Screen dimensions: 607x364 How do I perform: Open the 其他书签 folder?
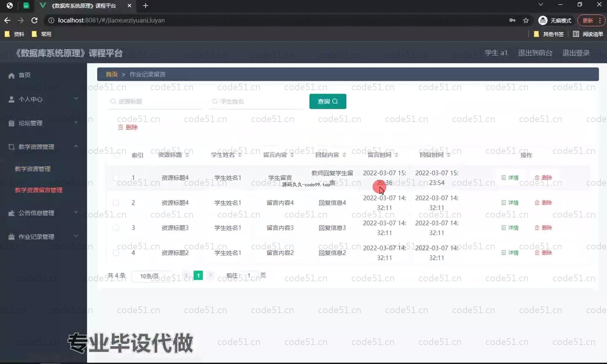coord(549,34)
